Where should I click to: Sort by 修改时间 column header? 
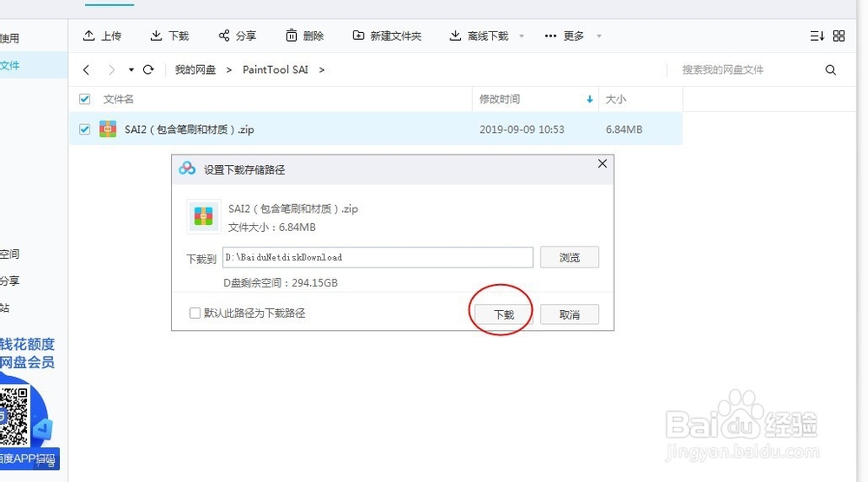[499, 99]
